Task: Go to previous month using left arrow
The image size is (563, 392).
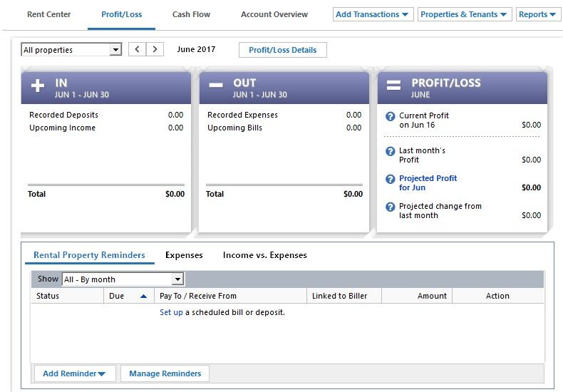Action: 138,50
